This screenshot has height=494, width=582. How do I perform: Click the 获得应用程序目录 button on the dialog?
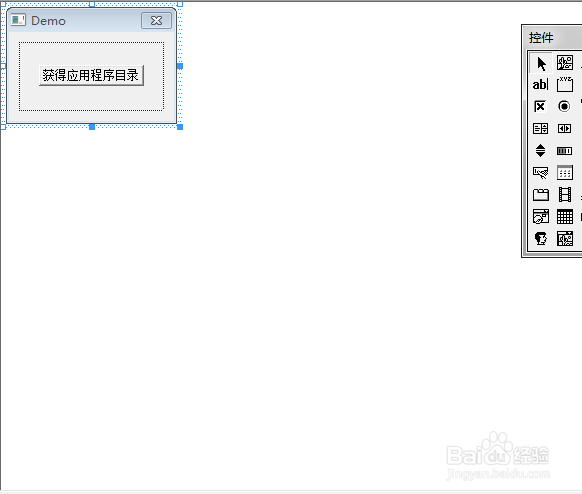[91, 75]
